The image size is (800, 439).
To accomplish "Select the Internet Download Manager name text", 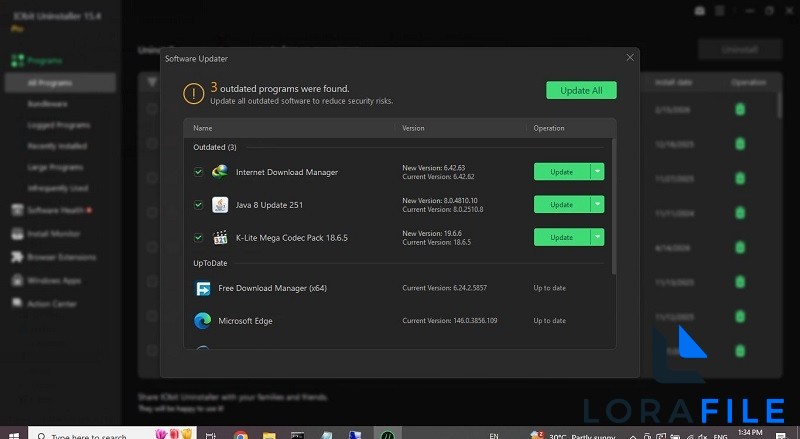I will [287, 172].
